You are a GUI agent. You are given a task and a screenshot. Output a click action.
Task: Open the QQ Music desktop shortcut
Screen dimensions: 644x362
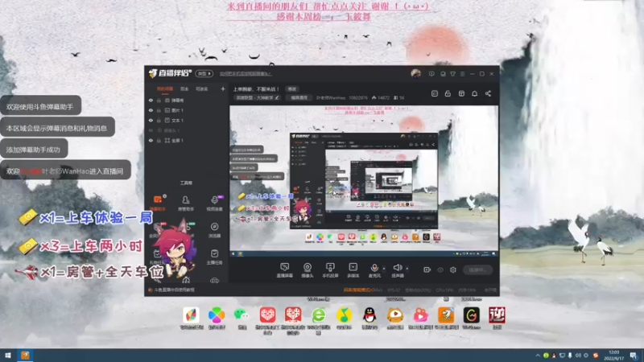click(x=344, y=318)
